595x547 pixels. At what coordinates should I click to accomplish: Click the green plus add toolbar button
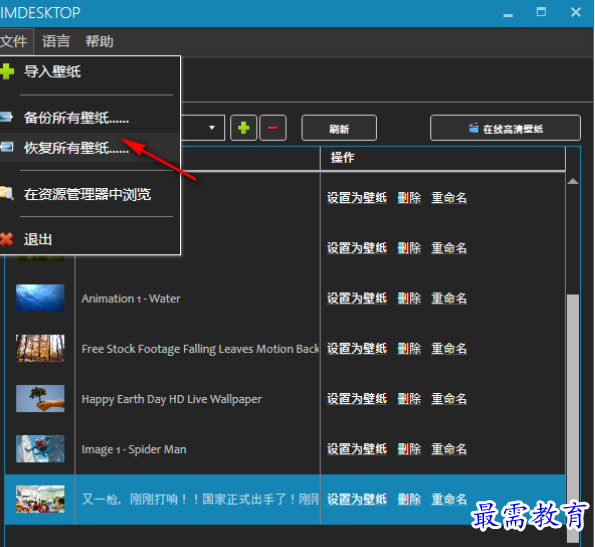[x=244, y=128]
